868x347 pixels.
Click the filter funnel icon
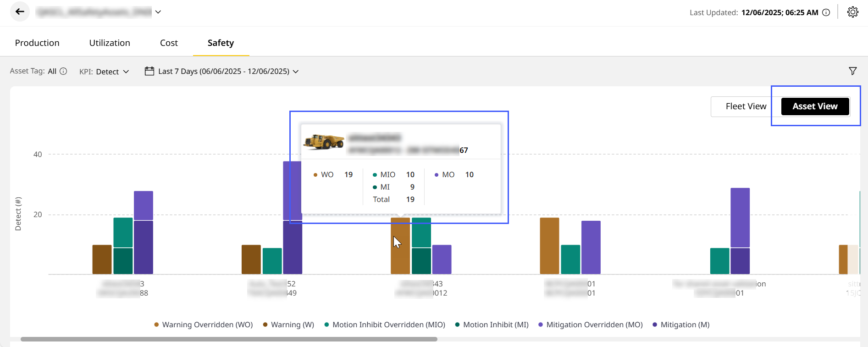(852, 71)
